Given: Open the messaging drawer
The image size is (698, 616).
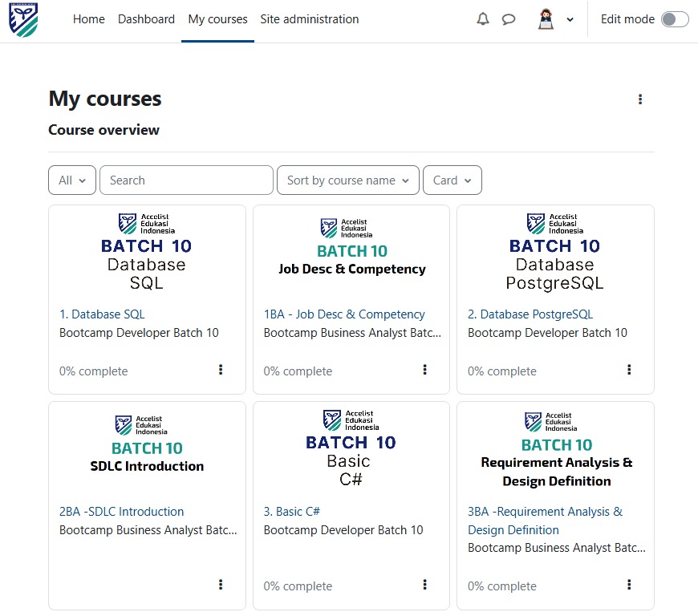Looking at the screenshot, I should pos(509,18).
